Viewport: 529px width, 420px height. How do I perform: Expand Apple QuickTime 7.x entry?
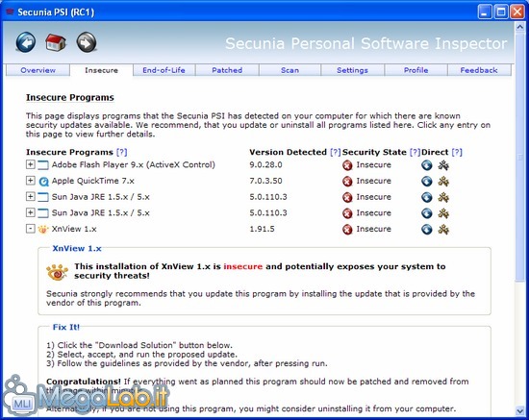click(31, 181)
